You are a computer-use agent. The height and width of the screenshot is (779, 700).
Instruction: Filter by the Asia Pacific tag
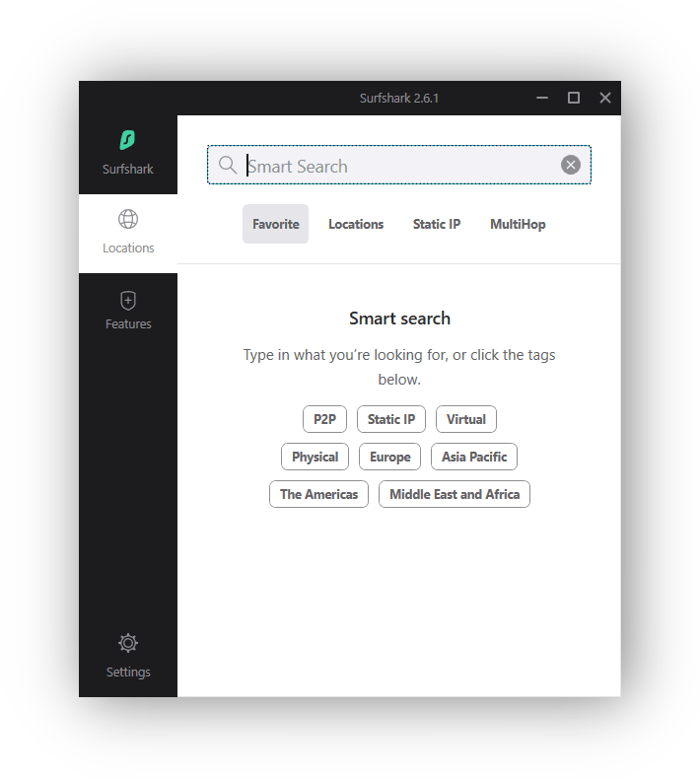(x=474, y=457)
